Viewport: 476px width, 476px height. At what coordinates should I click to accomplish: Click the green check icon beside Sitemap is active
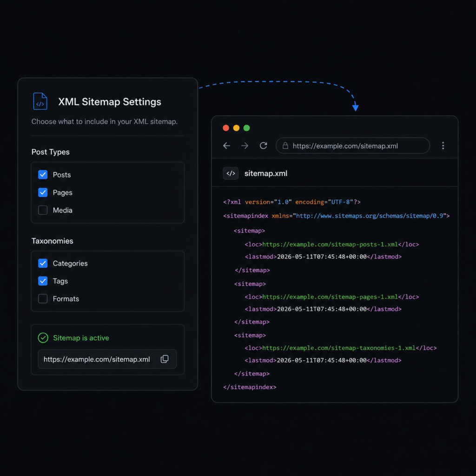coord(43,338)
